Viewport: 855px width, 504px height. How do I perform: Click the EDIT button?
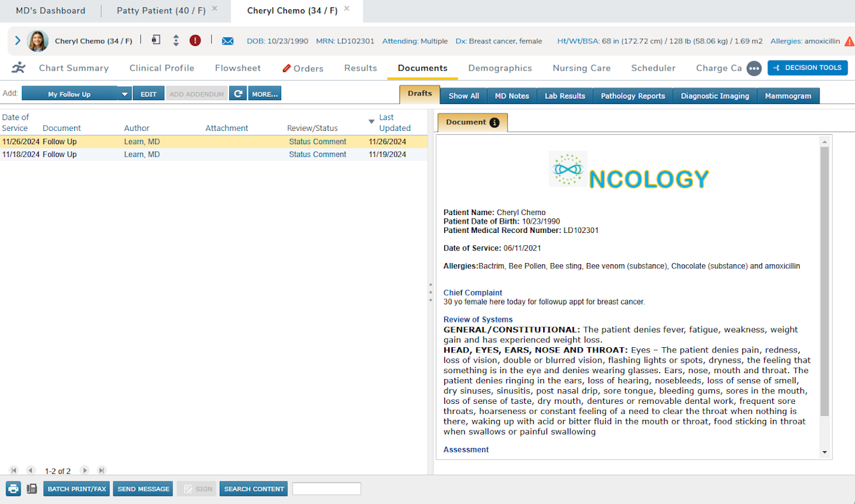[148, 93]
